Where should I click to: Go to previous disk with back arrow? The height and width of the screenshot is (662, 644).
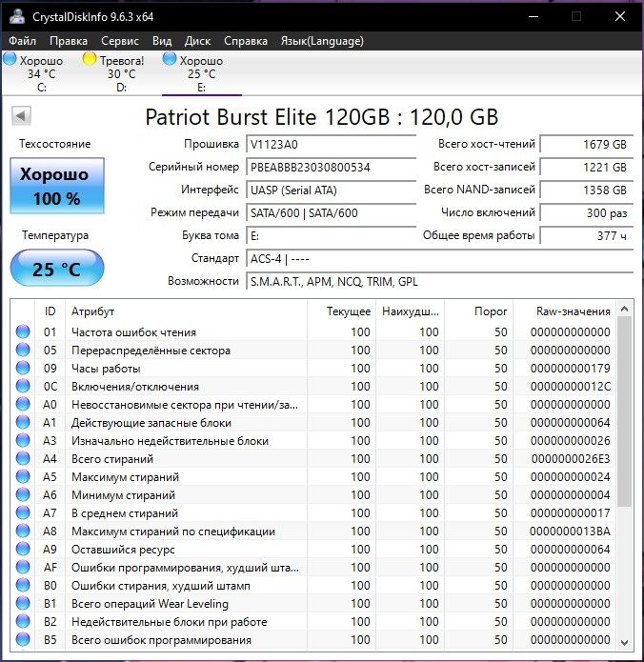(21, 115)
